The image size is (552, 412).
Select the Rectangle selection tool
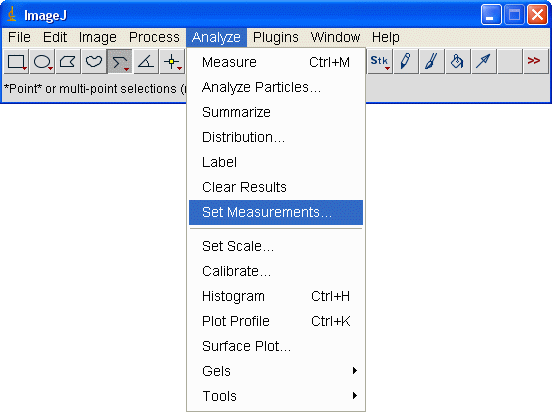[16, 62]
